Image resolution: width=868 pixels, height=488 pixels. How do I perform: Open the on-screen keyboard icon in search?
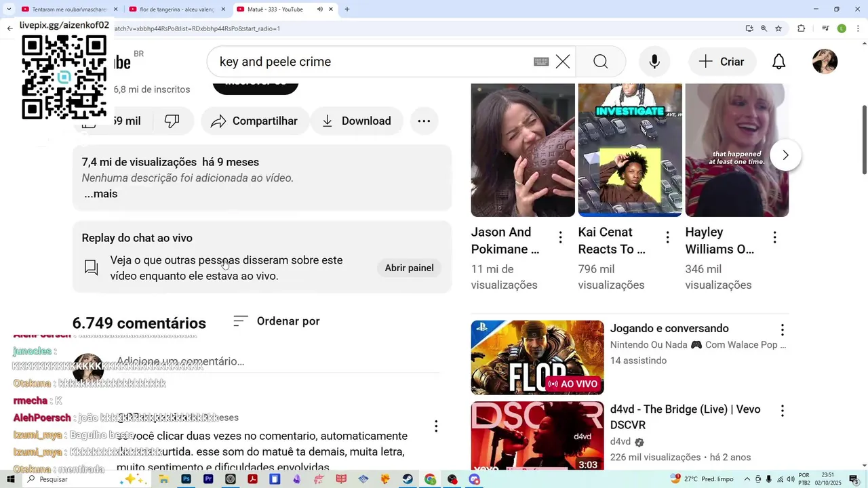541,62
